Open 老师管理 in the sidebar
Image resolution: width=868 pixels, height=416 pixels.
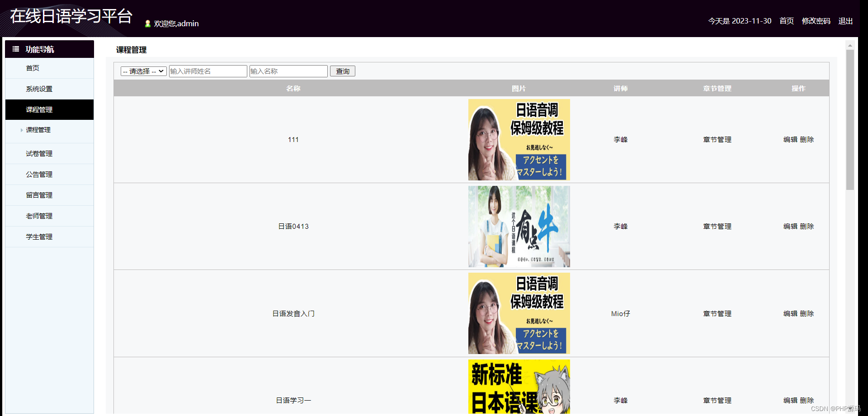coord(49,216)
